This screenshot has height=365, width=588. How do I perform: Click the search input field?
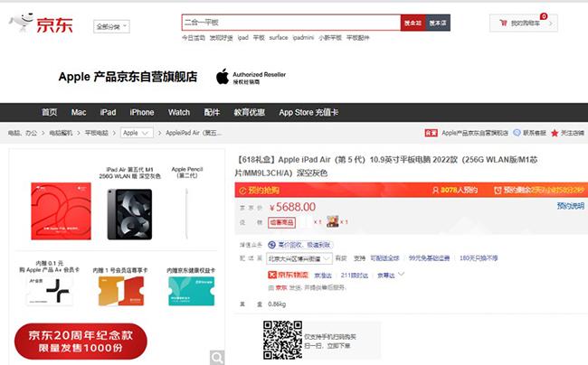(x=291, y=23)
